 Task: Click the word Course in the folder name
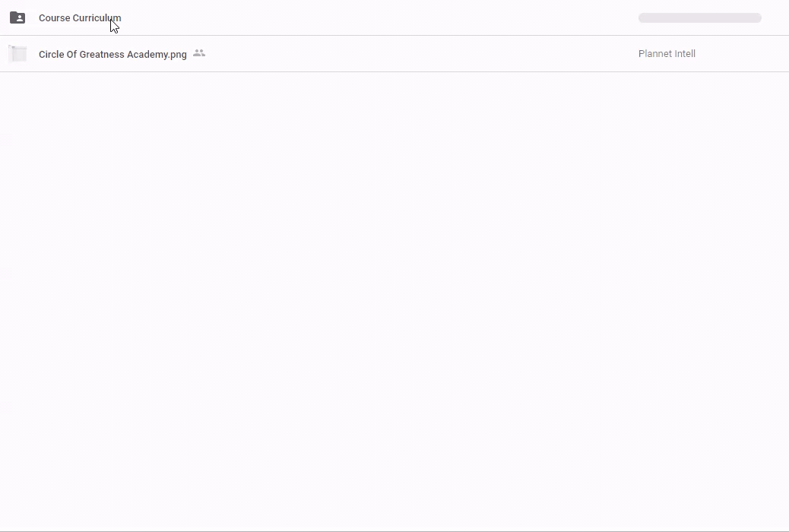tap(54, 18)
